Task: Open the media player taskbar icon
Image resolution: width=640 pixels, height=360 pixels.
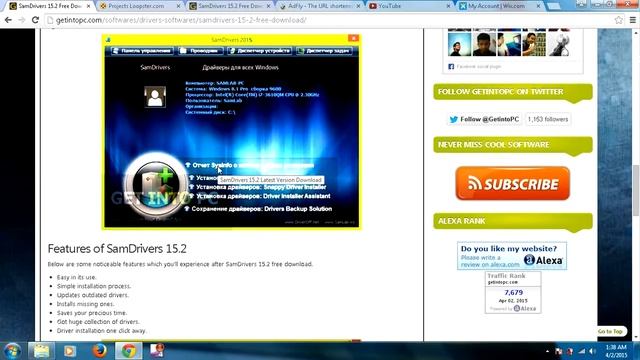Action: point(70,351)
